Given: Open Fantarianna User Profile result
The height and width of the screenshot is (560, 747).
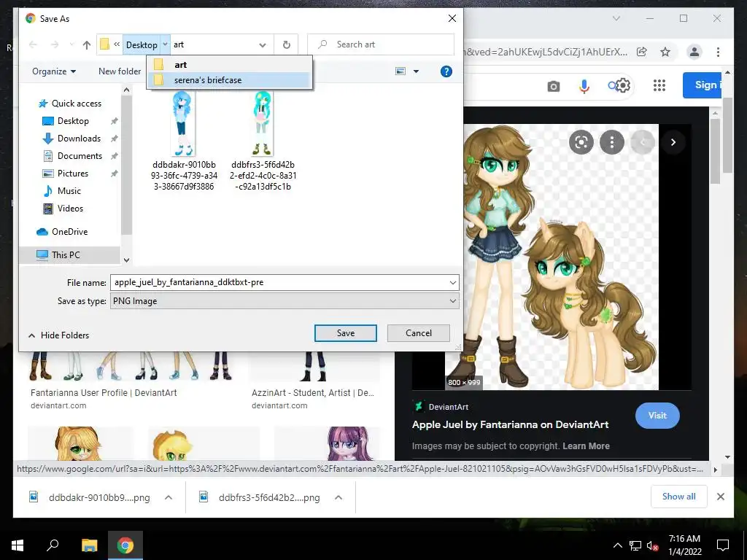Looking at the screenshot, I should [104, 393].
